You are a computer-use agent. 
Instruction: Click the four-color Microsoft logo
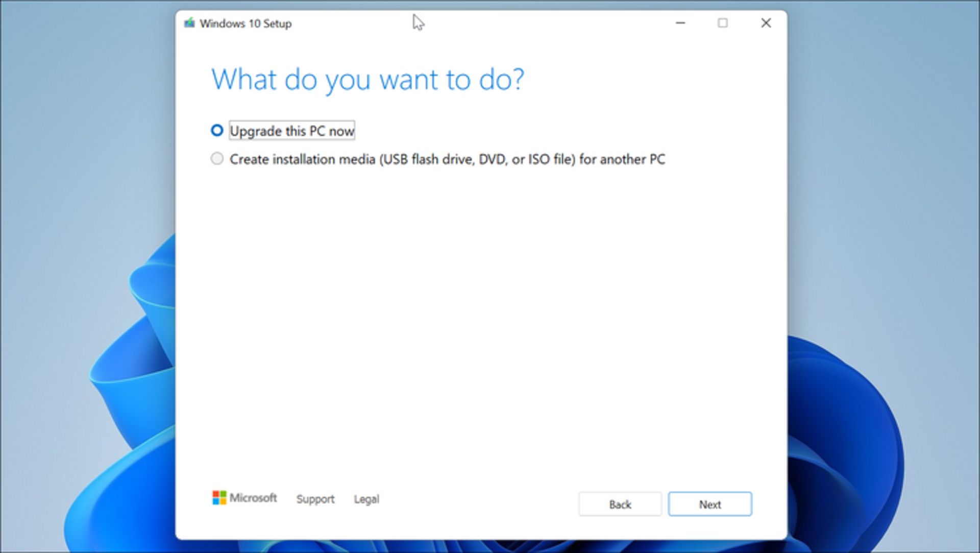219,498
